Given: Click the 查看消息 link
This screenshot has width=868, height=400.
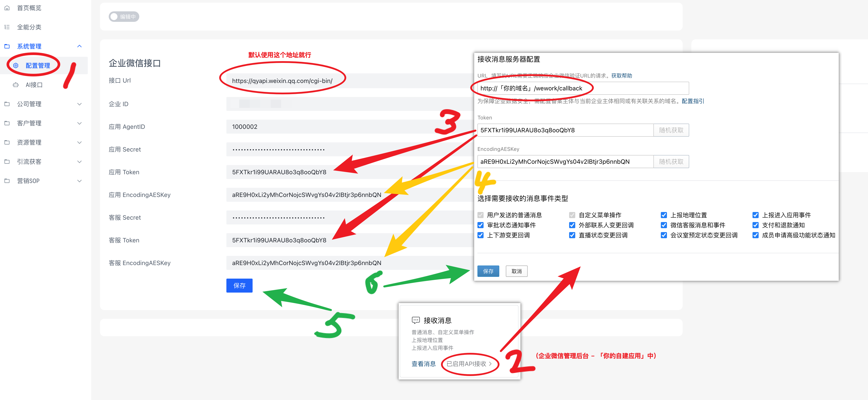Looking at the screenshot, I should (x=424, y=364).
